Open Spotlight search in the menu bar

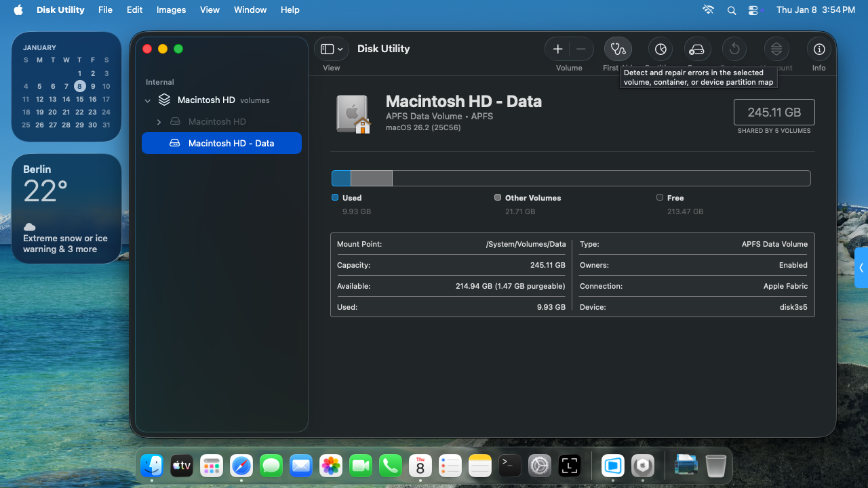point(731,10)
